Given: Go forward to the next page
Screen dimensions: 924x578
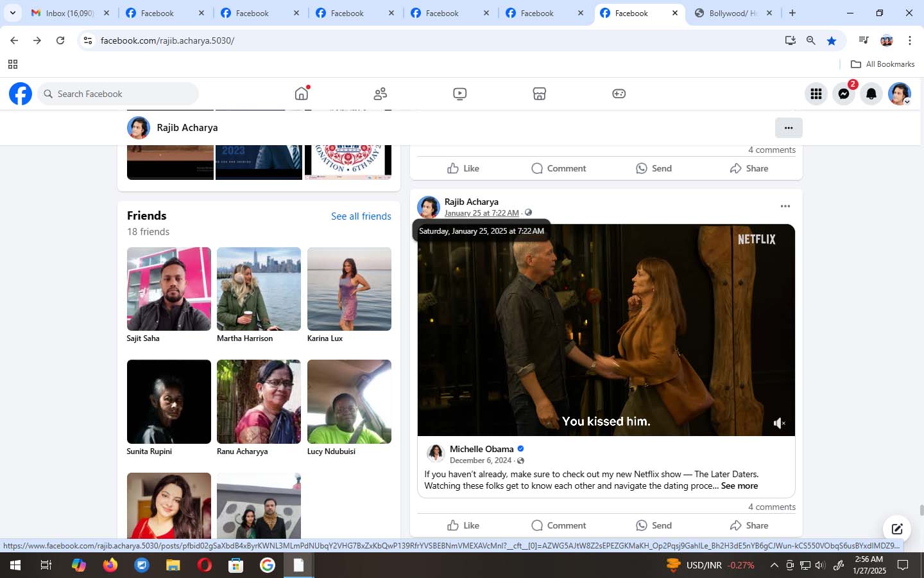Looking at the screenshot, I should pyautogui.click(x=37, y=40).
